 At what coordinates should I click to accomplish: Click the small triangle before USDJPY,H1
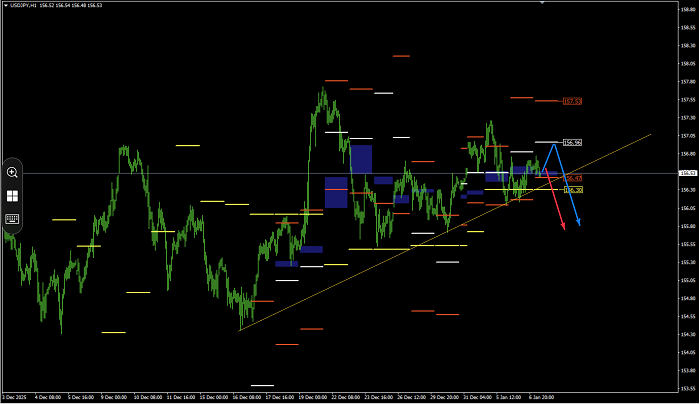tap(4, 6)
